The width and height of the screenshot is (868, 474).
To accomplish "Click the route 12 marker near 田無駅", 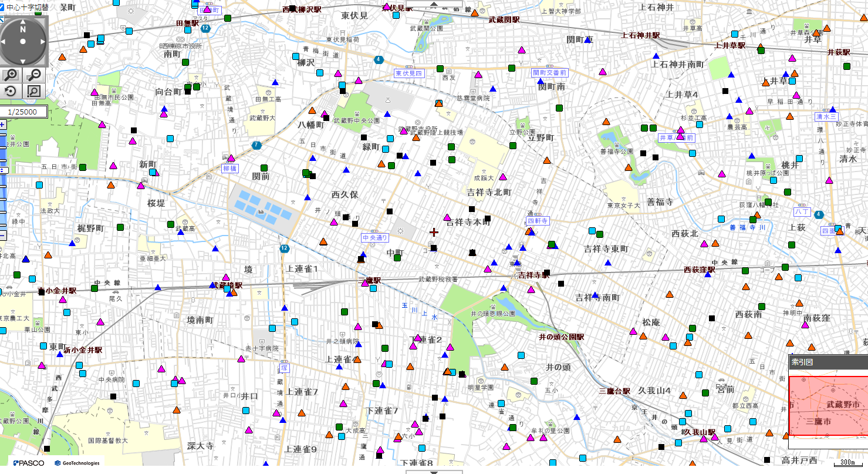I will pyautogui.click(x=205, y=28).
